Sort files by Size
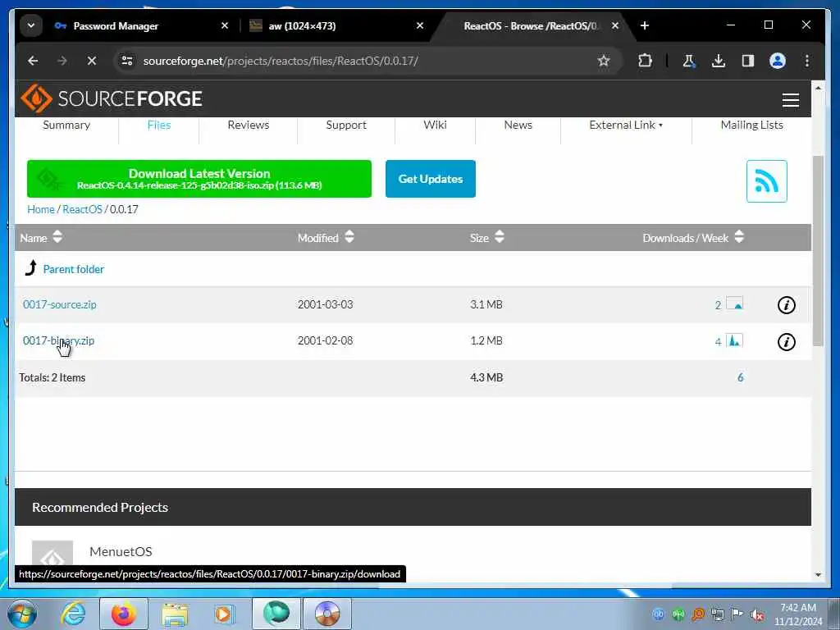 click(487, 237)
